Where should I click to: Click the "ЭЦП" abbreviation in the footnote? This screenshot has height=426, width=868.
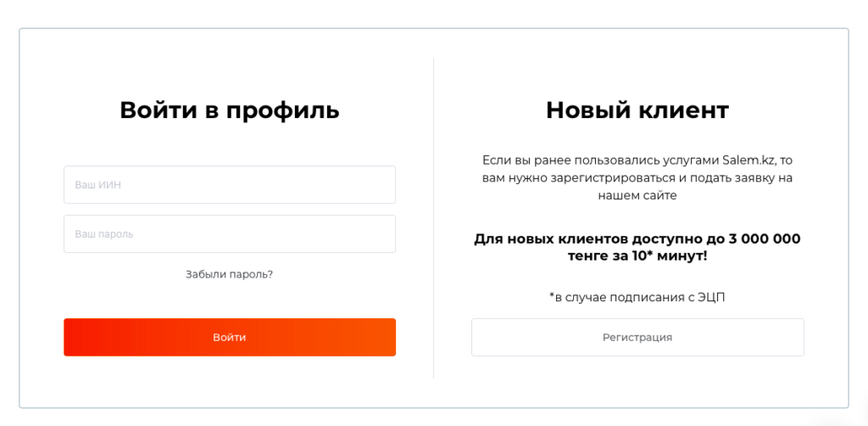coord(710,297)
